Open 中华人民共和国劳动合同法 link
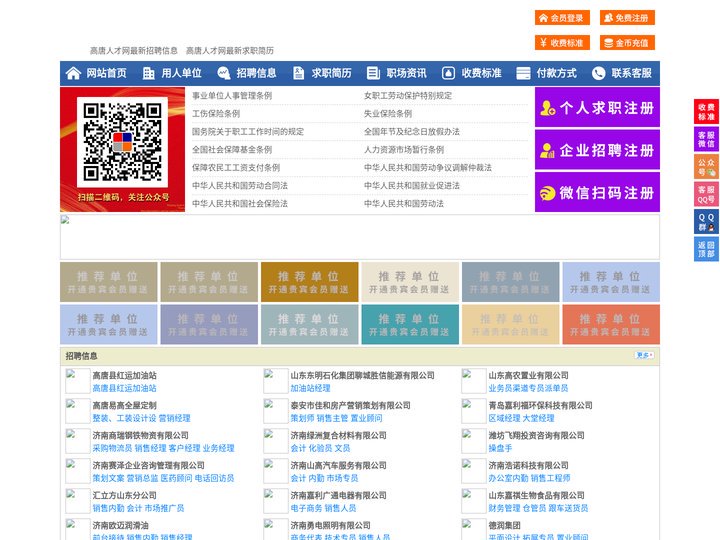This screenshot has width=720, height=540. pyautogui.click(x=240, y=186)
